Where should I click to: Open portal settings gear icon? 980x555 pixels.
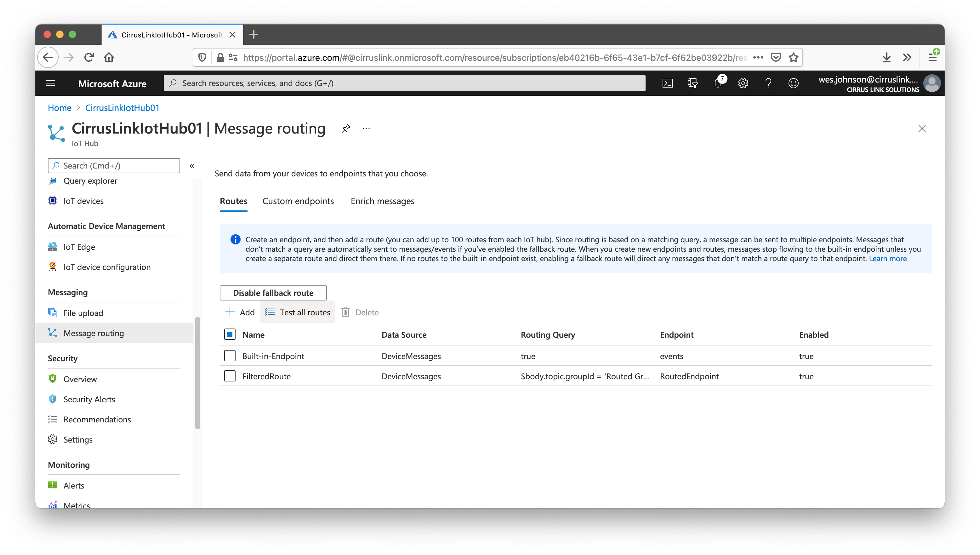coord(743,83)
